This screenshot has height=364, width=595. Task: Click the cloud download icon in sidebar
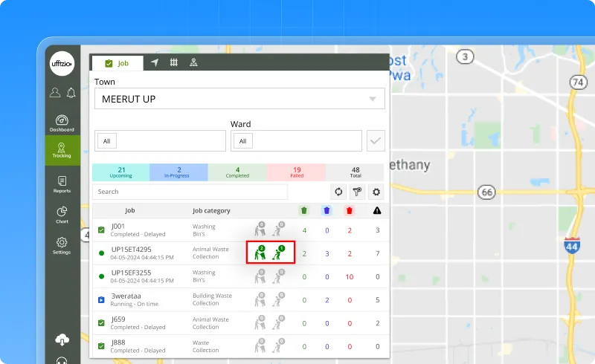coord(62,339)
